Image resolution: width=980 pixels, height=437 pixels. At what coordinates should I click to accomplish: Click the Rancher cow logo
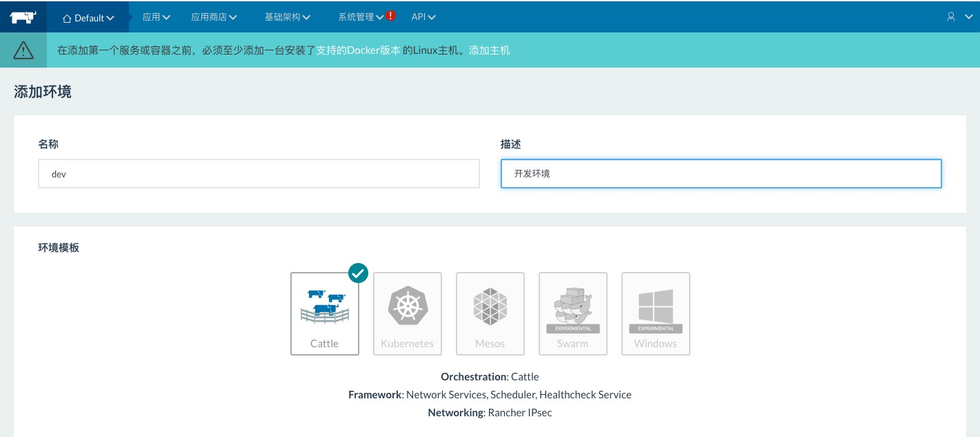[23, 17]
